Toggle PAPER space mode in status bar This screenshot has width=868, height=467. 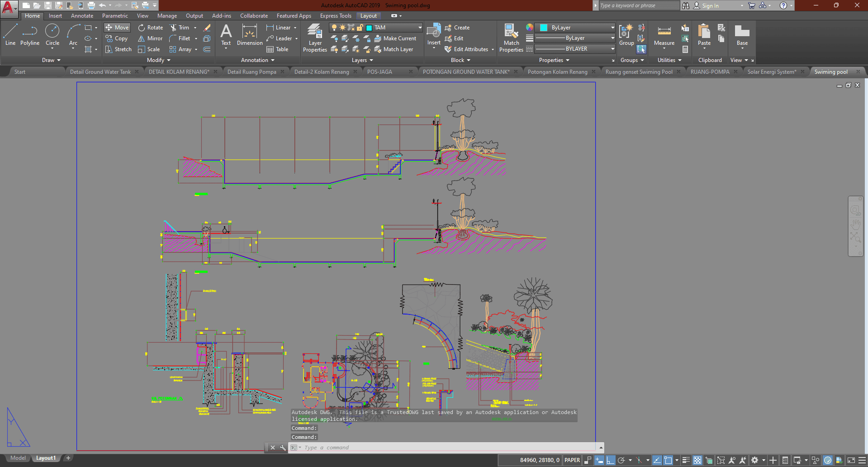[x=572, y=460]
